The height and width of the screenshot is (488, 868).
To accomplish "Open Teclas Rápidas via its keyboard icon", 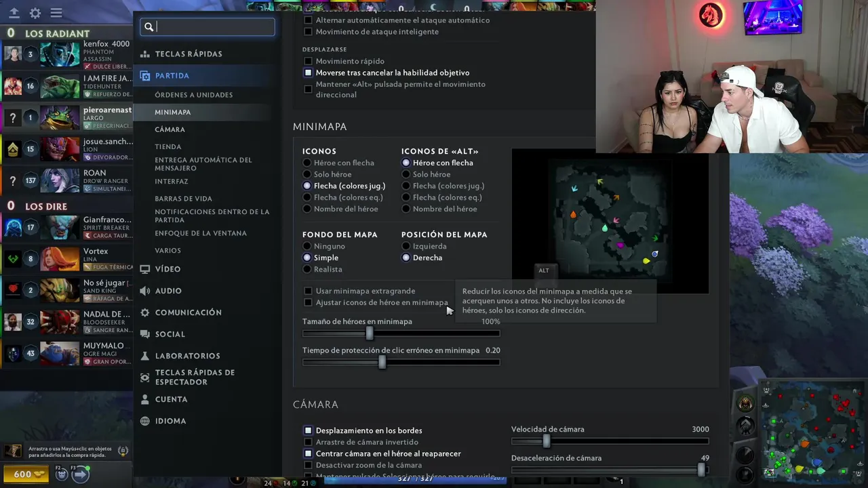I will (144, 54).
